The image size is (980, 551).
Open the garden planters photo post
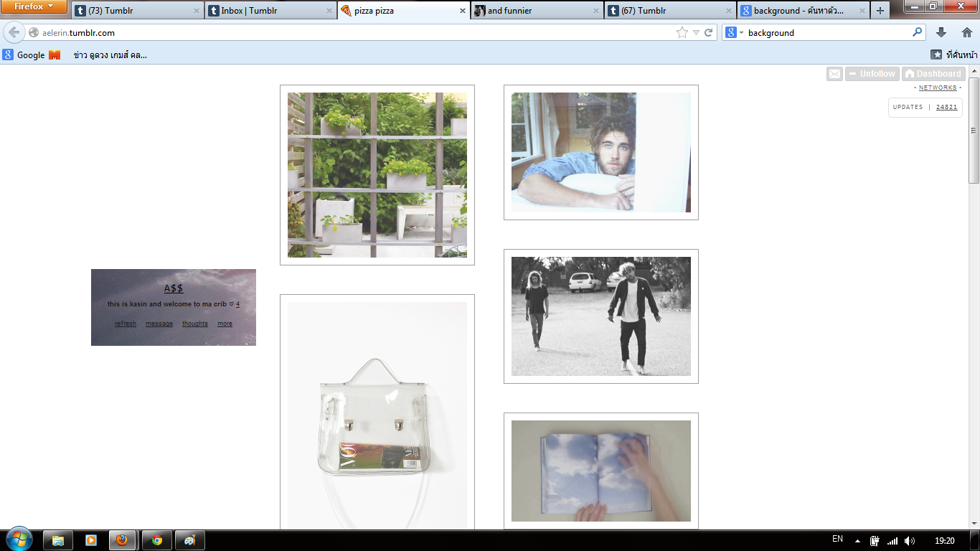(x=377, y=175)
